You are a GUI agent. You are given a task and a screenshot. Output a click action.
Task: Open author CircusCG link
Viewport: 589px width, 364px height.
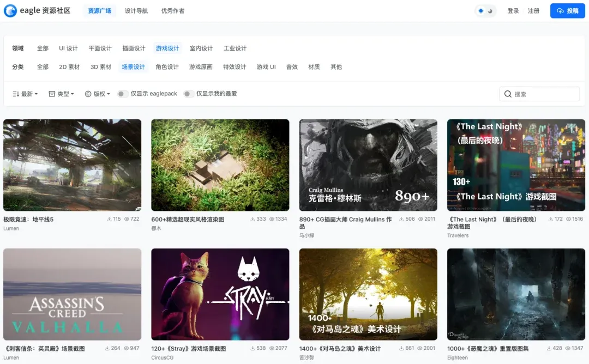click(163, 357)
